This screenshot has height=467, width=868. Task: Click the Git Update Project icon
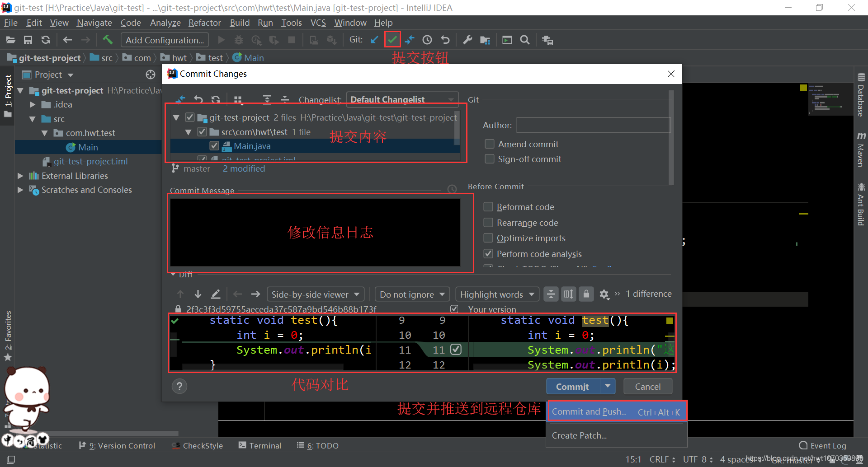point(374,40)
